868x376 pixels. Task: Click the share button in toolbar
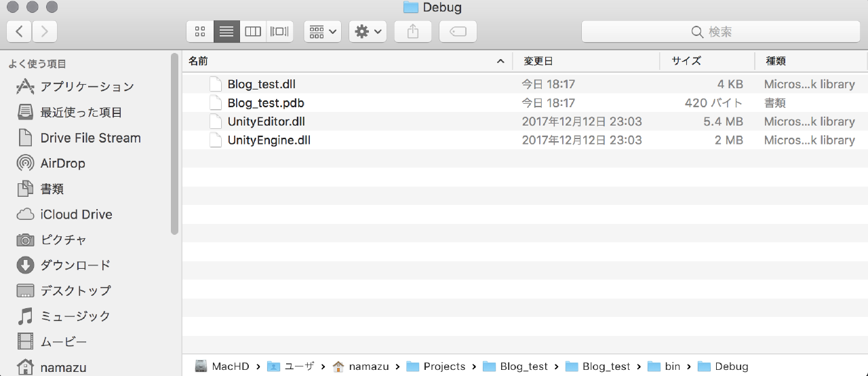413,31
